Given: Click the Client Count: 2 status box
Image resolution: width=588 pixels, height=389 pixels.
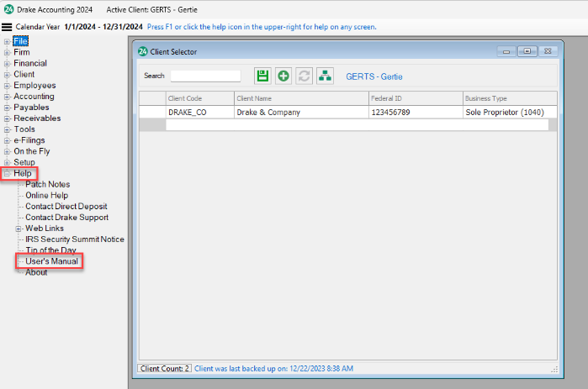Looking at the screenshot, I should [x=165, y=368].
